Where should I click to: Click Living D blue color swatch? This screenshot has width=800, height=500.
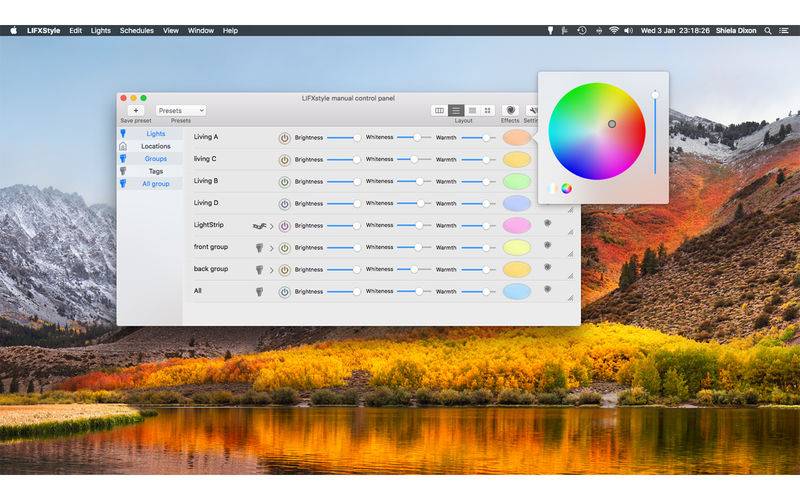tap(517, 204)
